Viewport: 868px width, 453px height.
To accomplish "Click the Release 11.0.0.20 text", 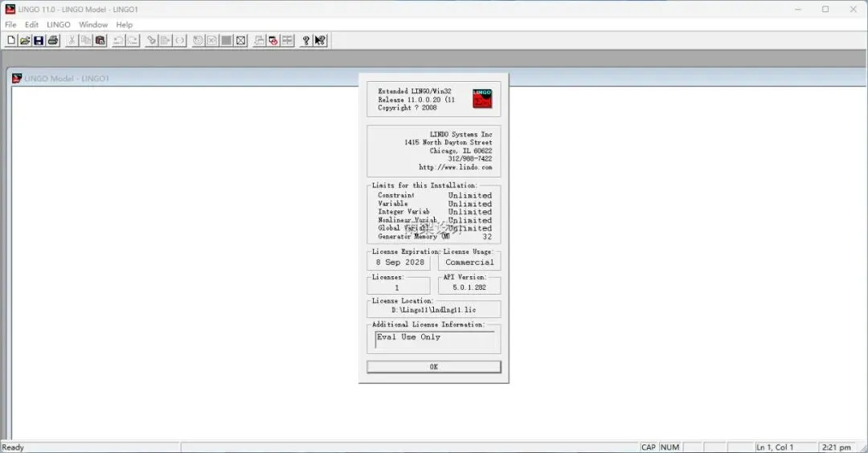I will coord(416,100).
